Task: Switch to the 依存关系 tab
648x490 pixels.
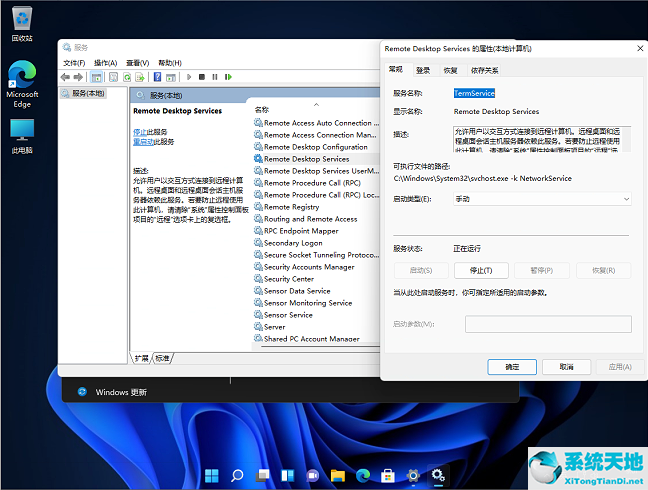Action: click(x=485, y=70)
